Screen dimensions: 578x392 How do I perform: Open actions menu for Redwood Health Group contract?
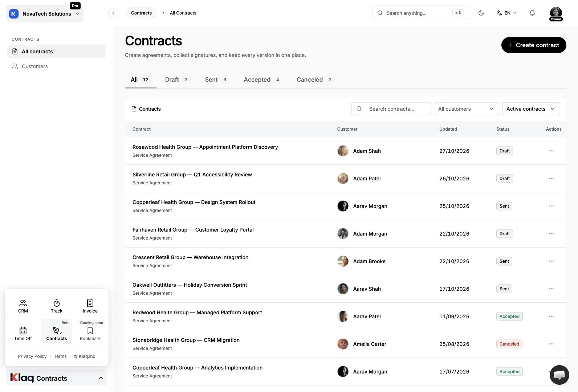(551, 317)
